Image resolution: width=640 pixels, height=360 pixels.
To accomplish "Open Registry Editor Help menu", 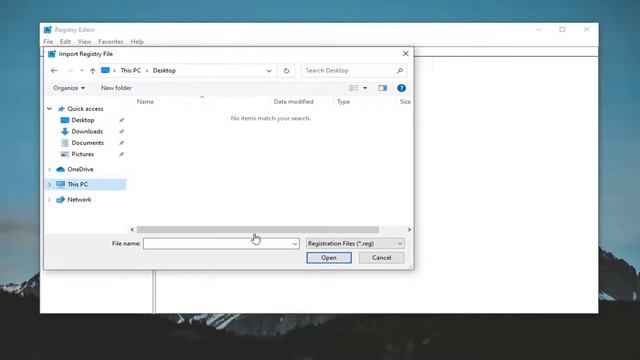I will [x=137, y=42].
